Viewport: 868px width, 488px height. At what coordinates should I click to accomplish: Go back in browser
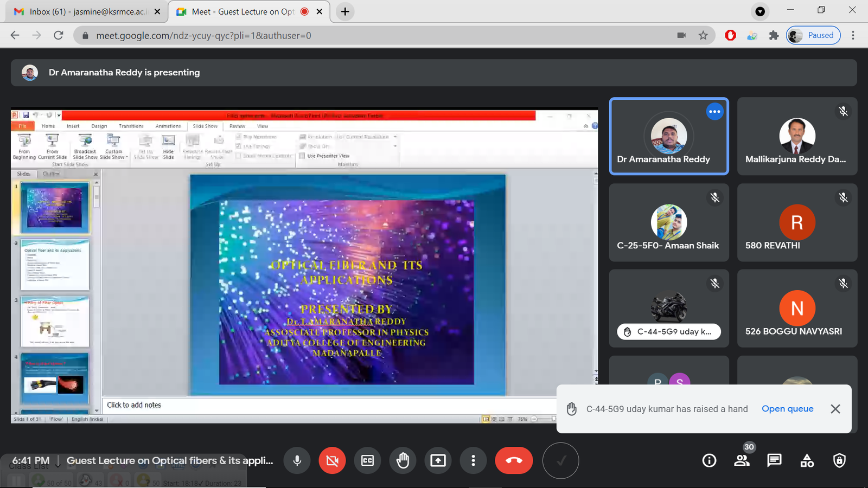[15, 35]
